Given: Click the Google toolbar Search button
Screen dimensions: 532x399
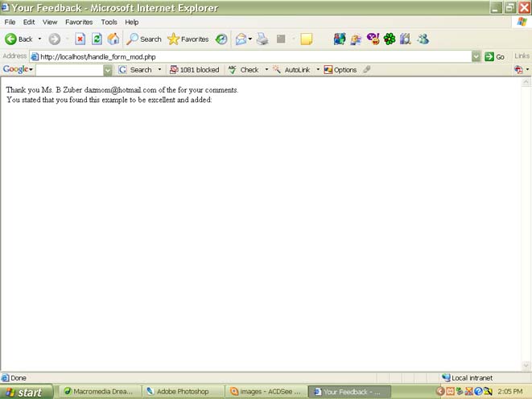Looking at the screenshot, I should [135, 70].
